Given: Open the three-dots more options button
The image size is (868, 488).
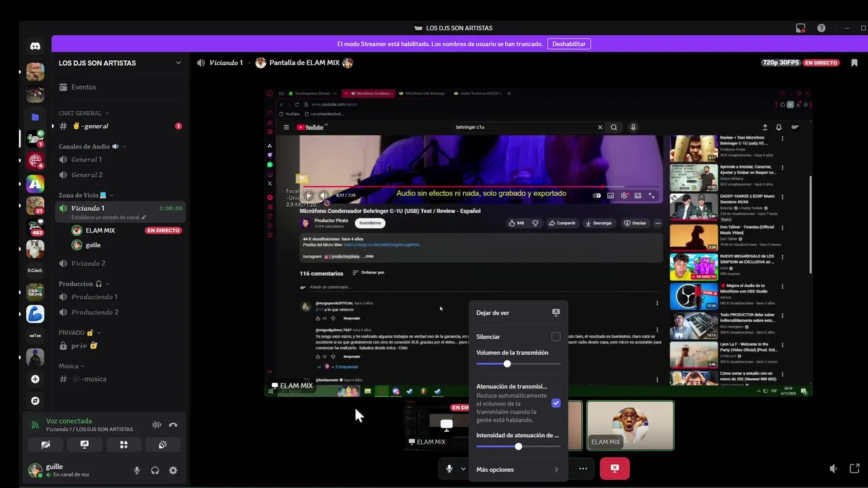Looking at the screenshot, I should 583,468.
